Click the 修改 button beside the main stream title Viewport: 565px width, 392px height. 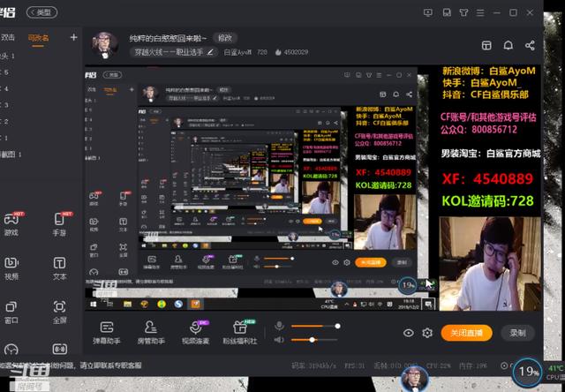[225, 38]
